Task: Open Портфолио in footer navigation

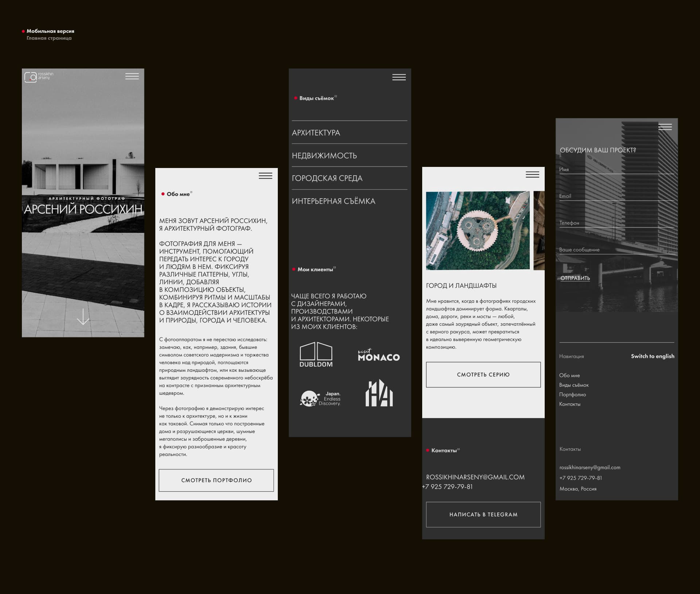Action: pos(572,394)
